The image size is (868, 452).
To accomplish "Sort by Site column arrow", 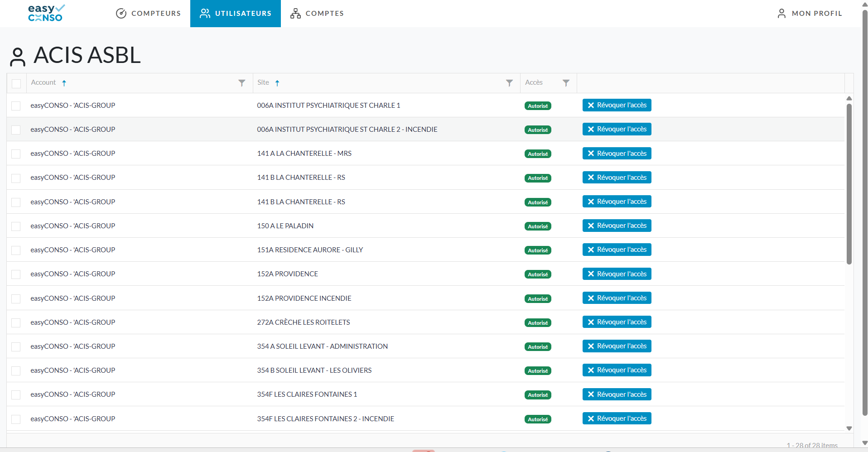I will [x=277, y=83].
